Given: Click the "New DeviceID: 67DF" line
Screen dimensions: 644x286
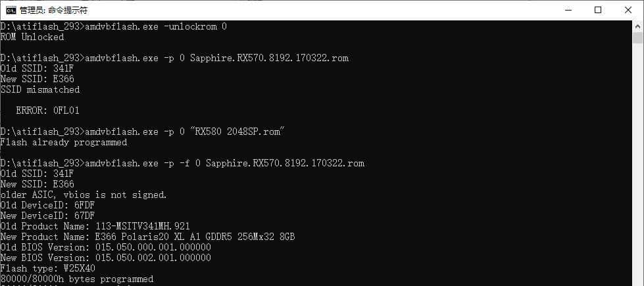Looking at the screenshot, I should tap(48, 216).
